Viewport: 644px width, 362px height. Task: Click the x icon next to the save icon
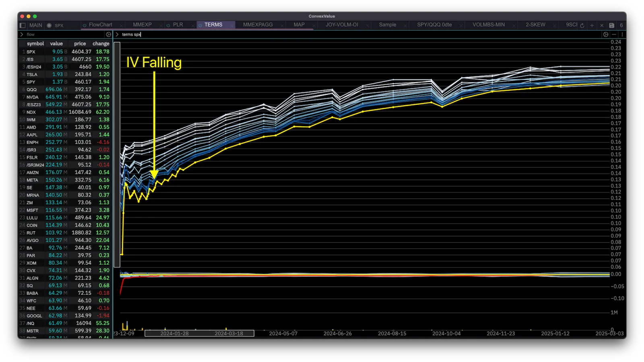602,25
